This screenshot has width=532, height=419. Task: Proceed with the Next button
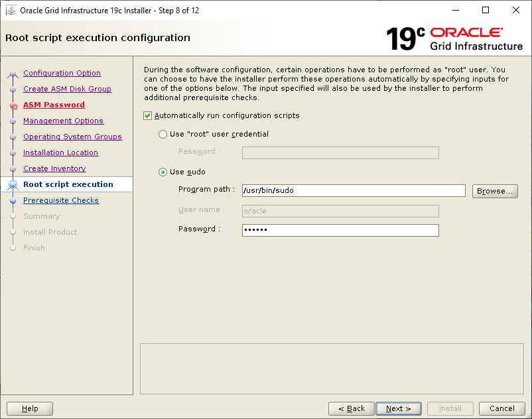[x=399, y=408]
